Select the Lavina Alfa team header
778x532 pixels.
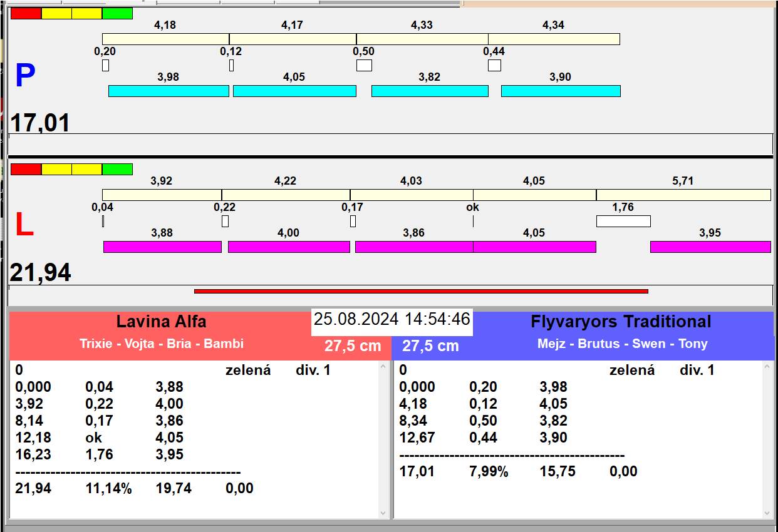161,322
